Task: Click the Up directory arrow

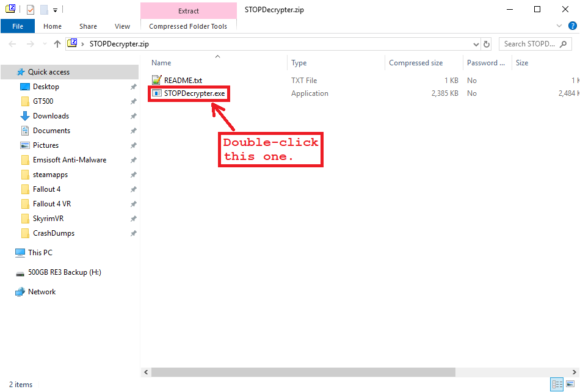Action: pos(57,44)
